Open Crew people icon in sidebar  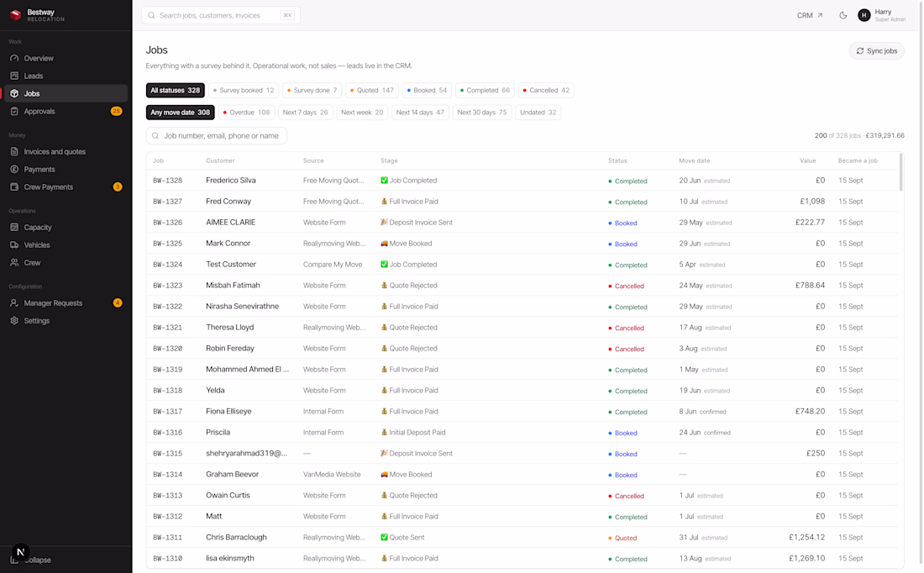point(14,262)
